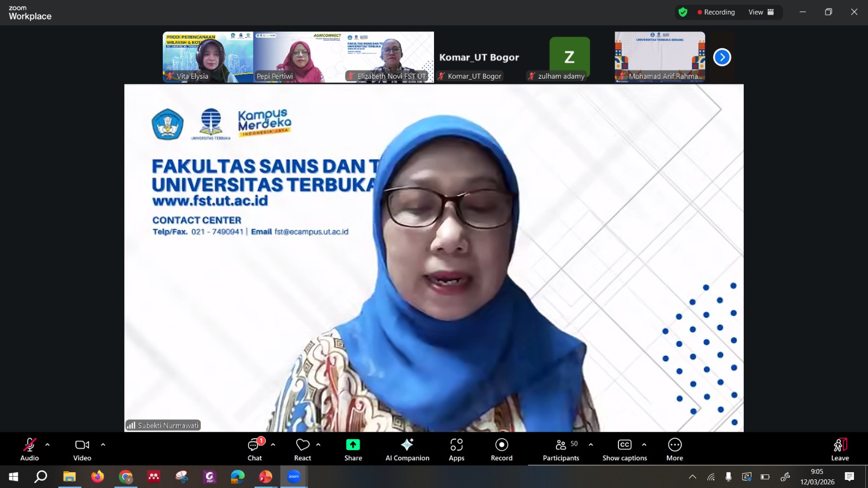Viewport: 868px width, 488px height.
Task: Unmute using the Audio microphone icon
Action: click(29, 445)
